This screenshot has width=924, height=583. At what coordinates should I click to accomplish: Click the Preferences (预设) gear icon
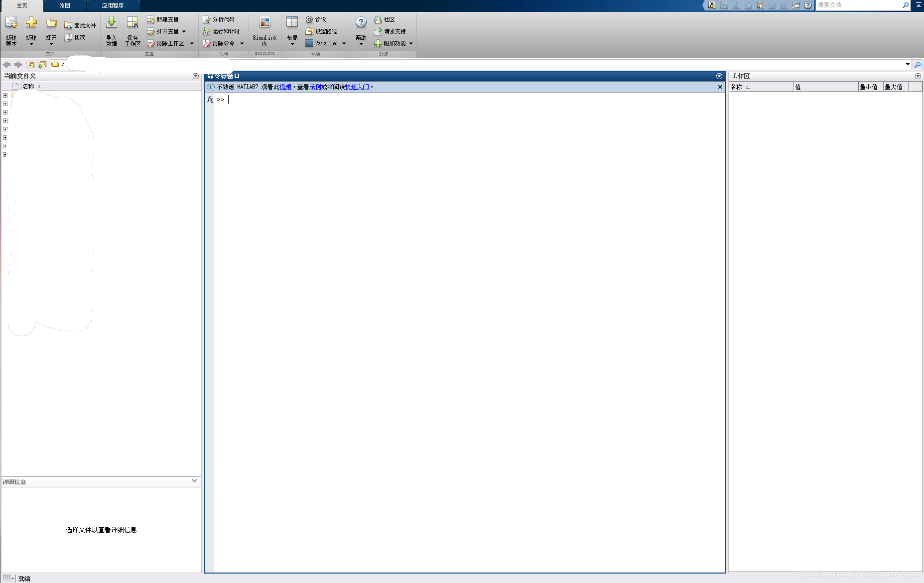[309, 19]
